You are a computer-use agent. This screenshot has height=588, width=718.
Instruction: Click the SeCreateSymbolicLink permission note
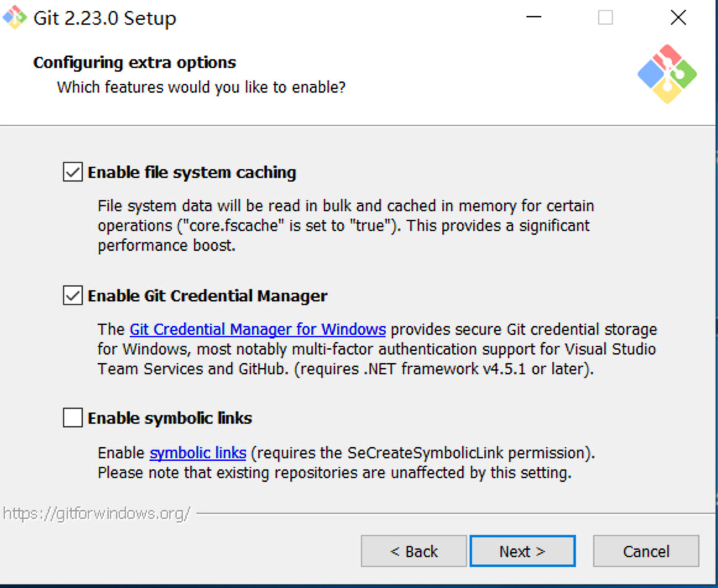(425, 453)
